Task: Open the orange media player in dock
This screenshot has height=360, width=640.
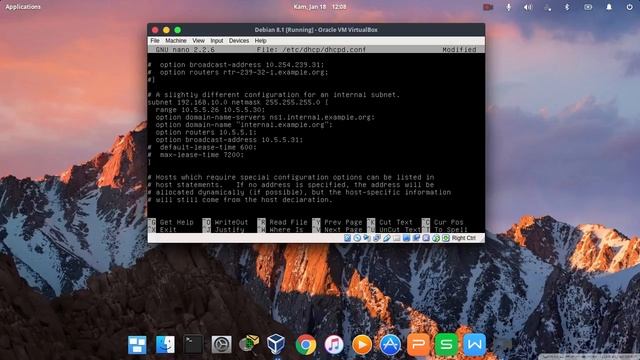Action: tap(362, 344)
